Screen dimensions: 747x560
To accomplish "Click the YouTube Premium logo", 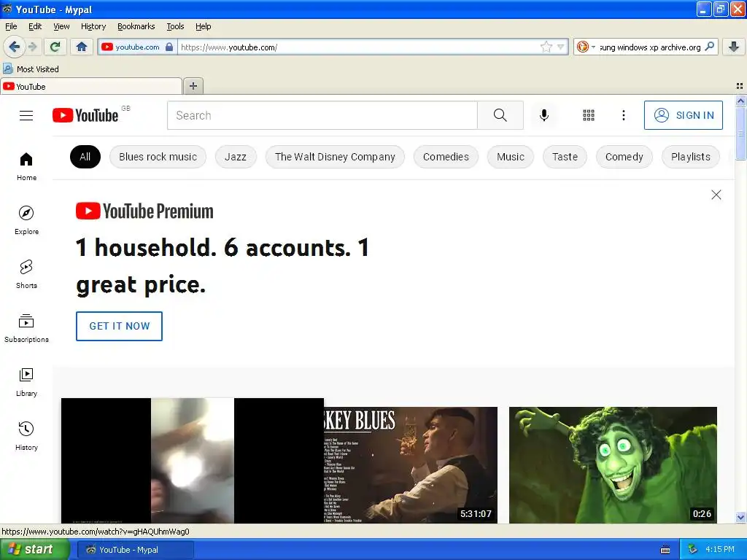I will point(144,211).
